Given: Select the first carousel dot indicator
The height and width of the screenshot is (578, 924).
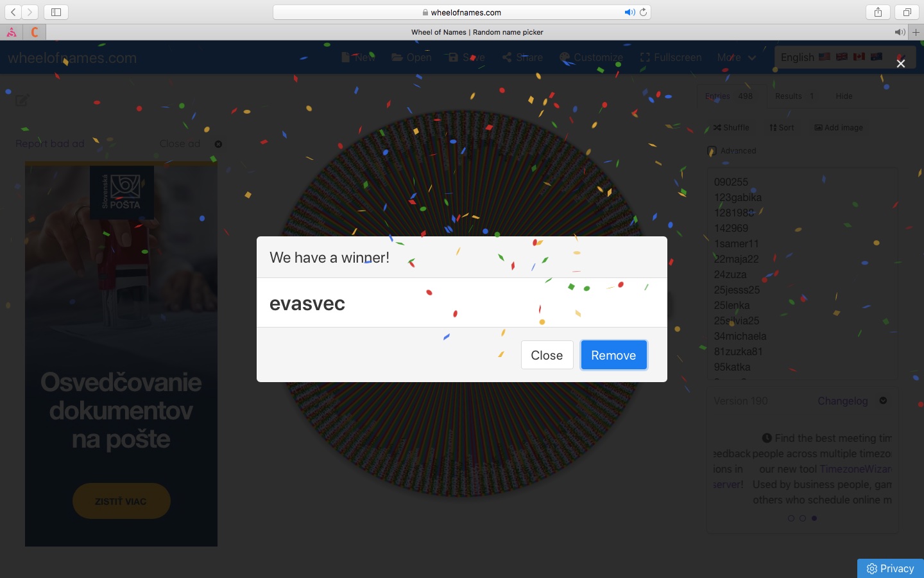Looking at the screenshot, I should tap(791, 518).
